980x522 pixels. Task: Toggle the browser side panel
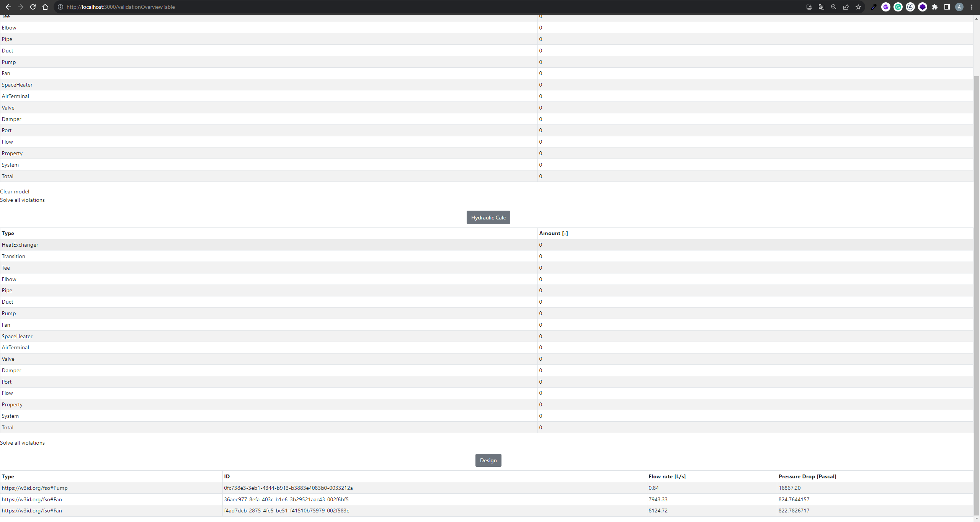947,7
